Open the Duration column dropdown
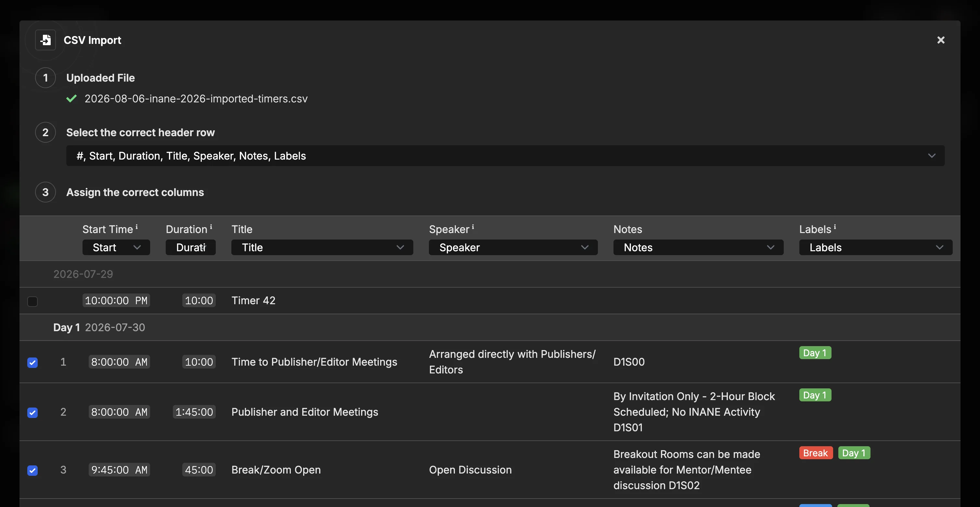Viewport: 980px width, 507px height. coord(191,247)
